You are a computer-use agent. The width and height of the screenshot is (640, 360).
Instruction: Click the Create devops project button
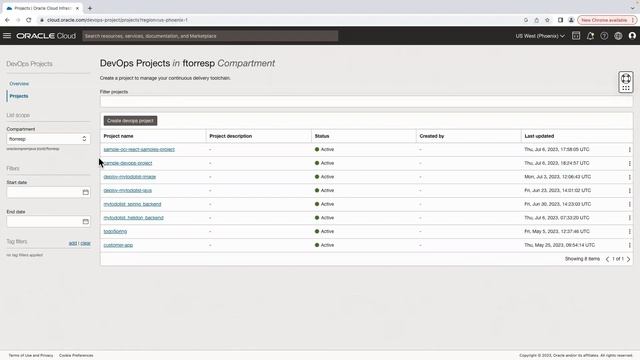[130, 121]
